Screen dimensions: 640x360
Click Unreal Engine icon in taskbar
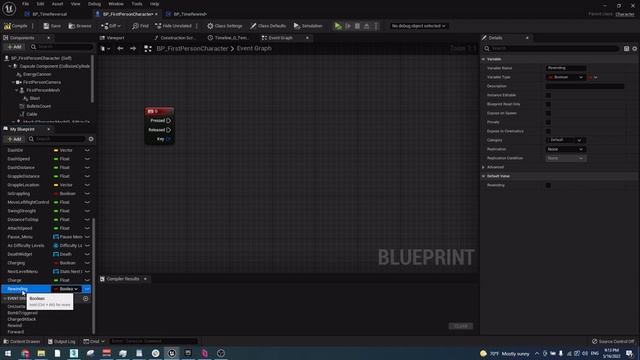point(172,353)
